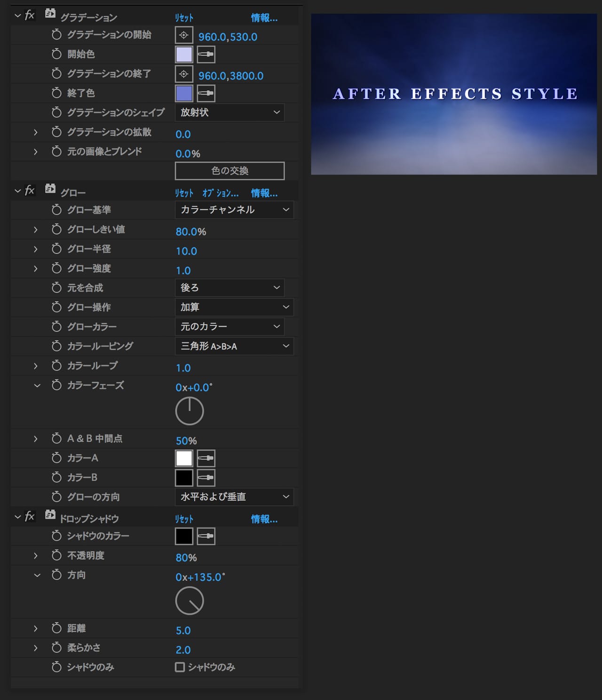The width and height of the screenshot is (602, 700).
Task: Toggle the 不透明度 stopwatch for the drop shadow
Action: (56, 556)
